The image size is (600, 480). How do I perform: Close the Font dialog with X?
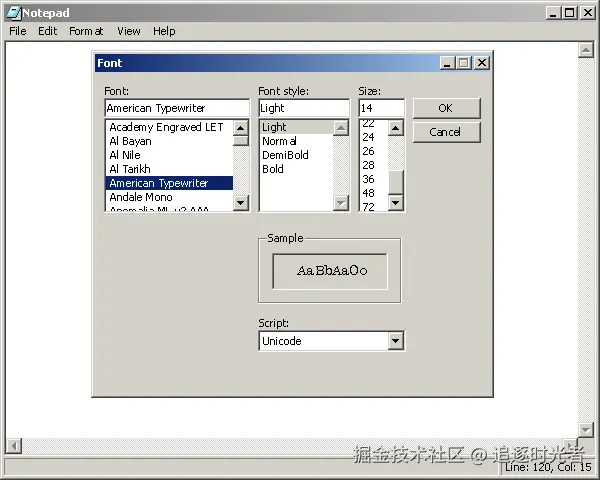tap(482, 63)
